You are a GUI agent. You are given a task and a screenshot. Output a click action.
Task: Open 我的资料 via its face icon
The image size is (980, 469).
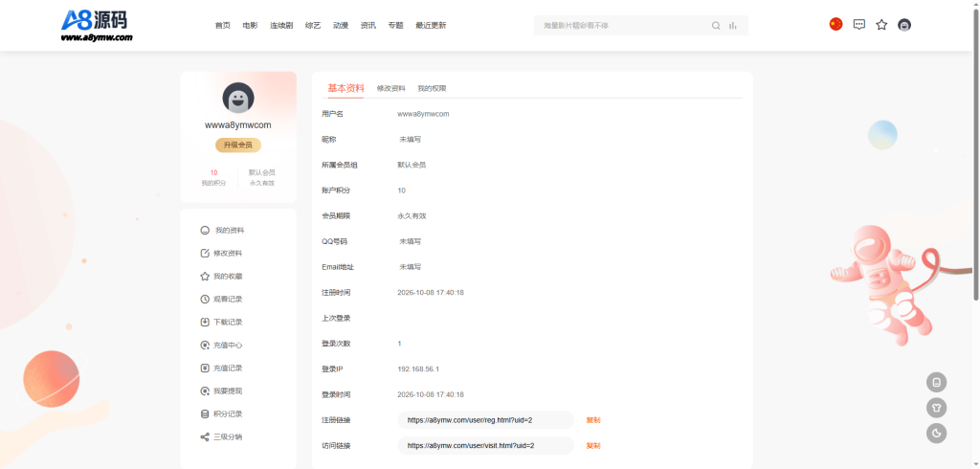tap(205, 230)
